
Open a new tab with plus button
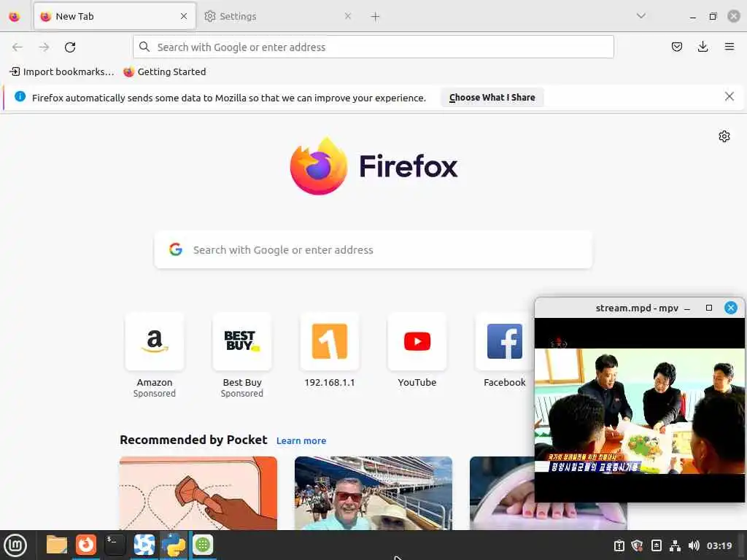[375, 17]
